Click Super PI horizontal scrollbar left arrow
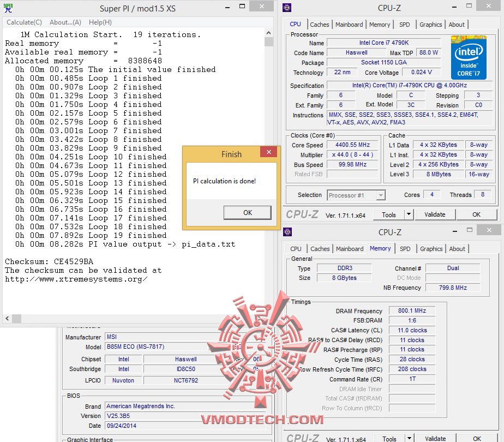This screenshot has height=442, width=504. (7, 319)
